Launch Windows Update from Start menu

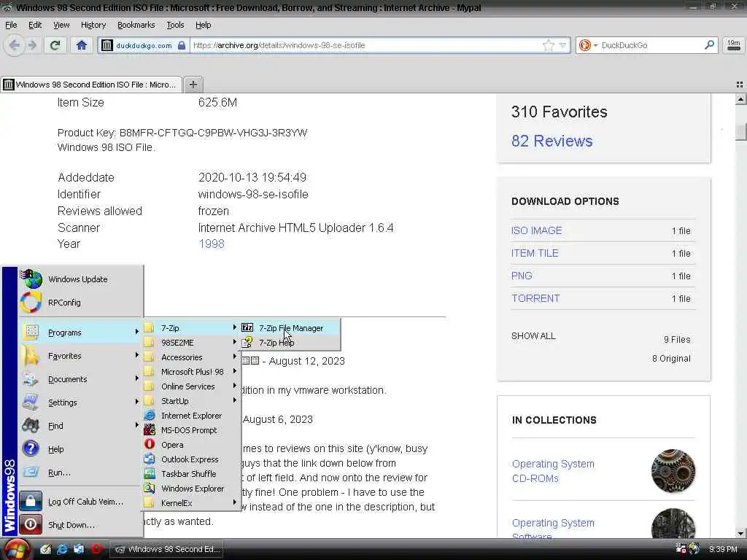coord(80,279)
